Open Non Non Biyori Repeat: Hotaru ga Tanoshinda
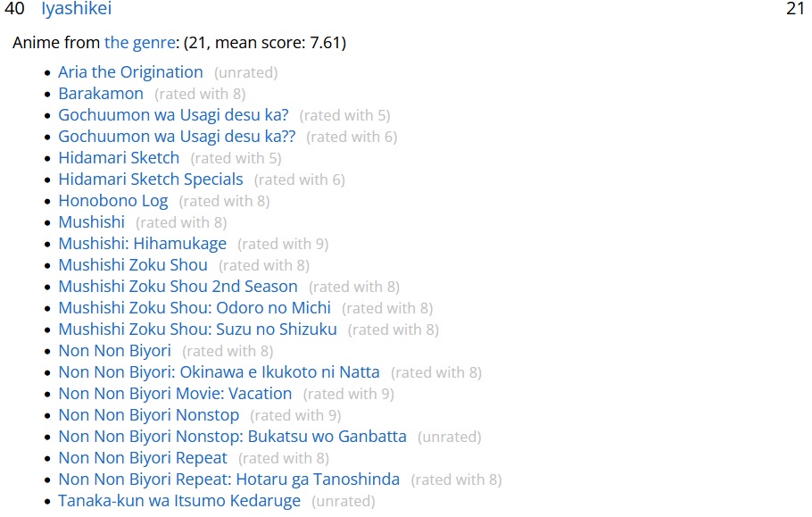812x517 pixels. pos(229,479)
